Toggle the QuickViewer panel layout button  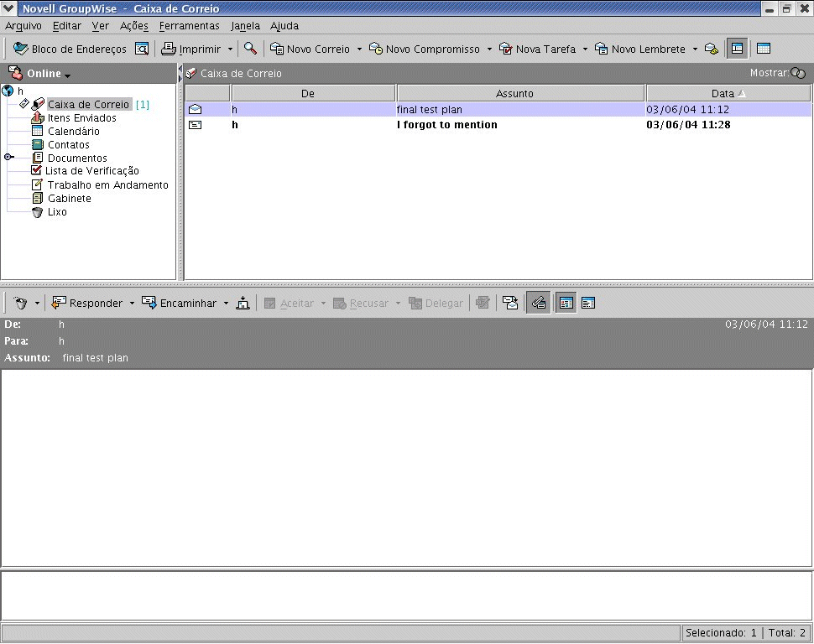[736, 49]
